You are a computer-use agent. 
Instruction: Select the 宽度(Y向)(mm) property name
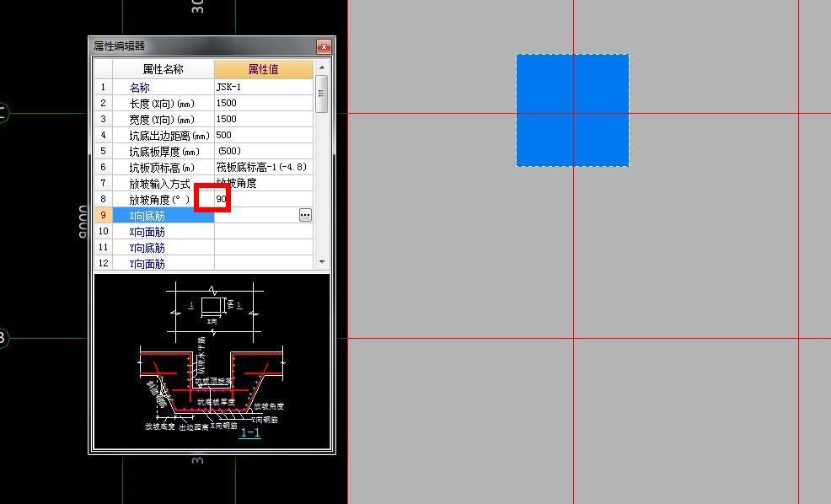coord(164,119)
